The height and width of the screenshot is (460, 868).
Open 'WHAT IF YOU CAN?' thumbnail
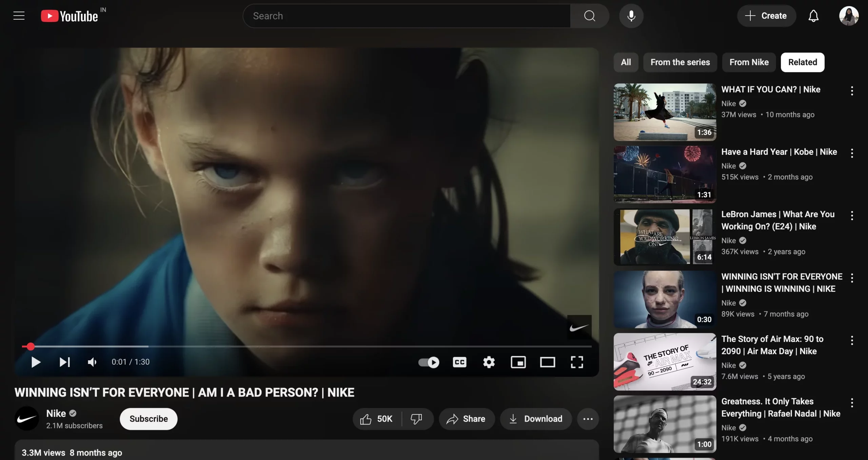click(x=665, y=112)
